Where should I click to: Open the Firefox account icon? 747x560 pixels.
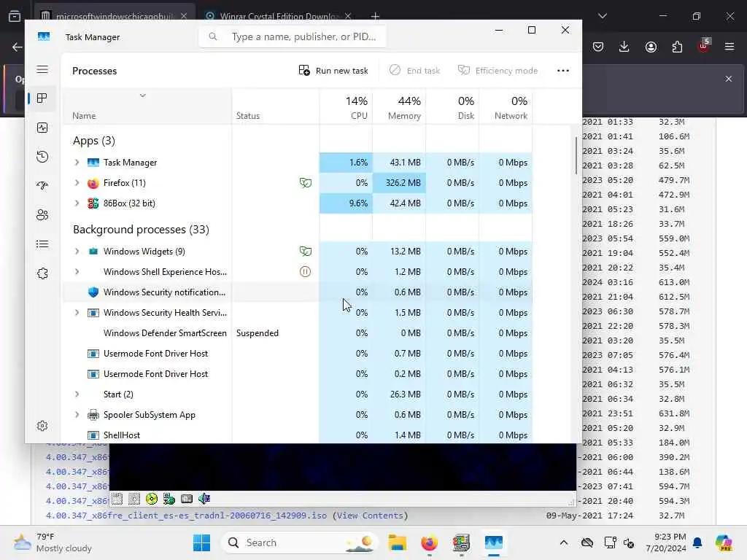point(651,47)
